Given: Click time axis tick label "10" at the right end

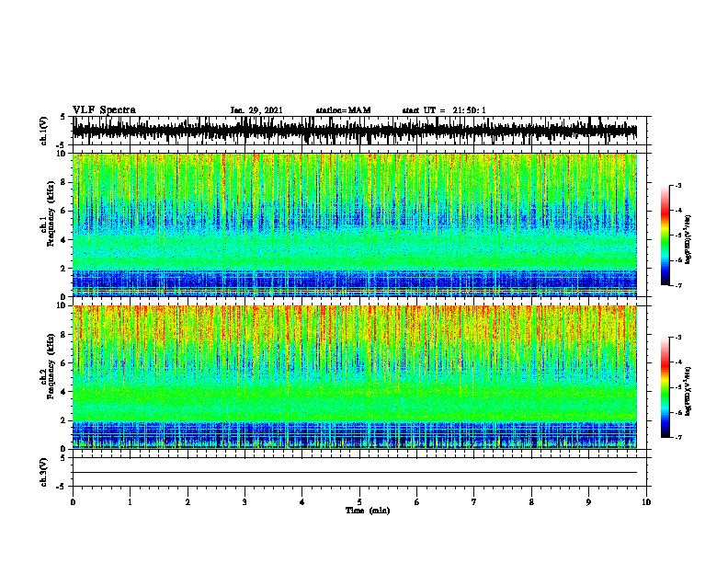Looking at the screenshot, I should 646,502.
